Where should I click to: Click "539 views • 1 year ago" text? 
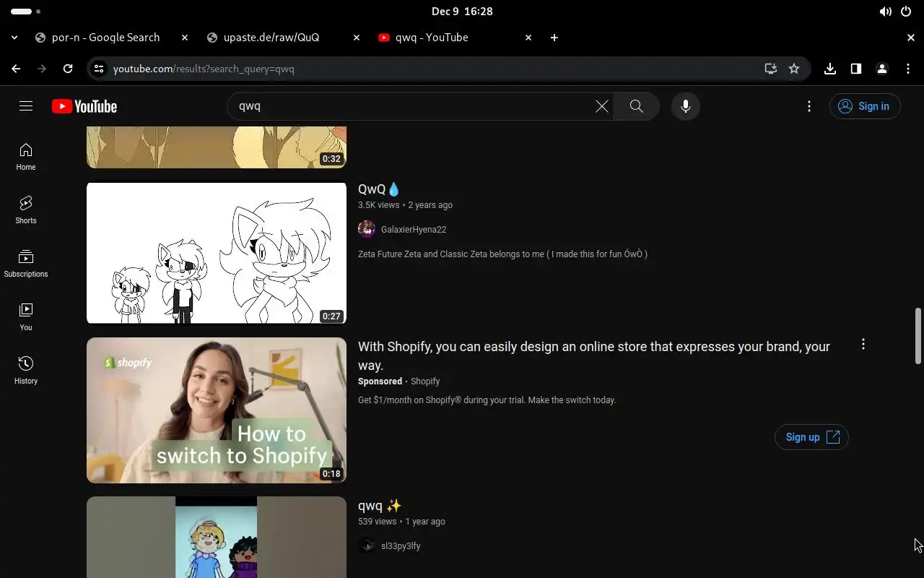pos(401,522)
